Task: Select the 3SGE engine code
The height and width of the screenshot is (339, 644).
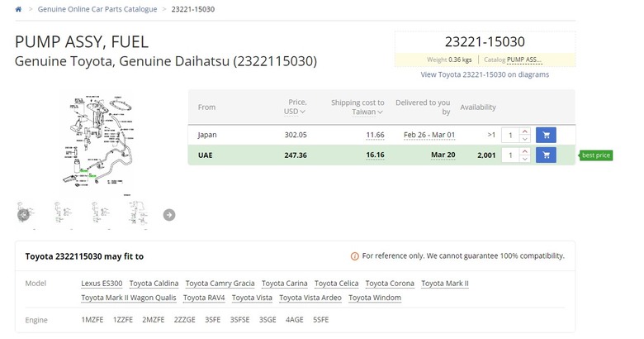Action: point(268,320)
